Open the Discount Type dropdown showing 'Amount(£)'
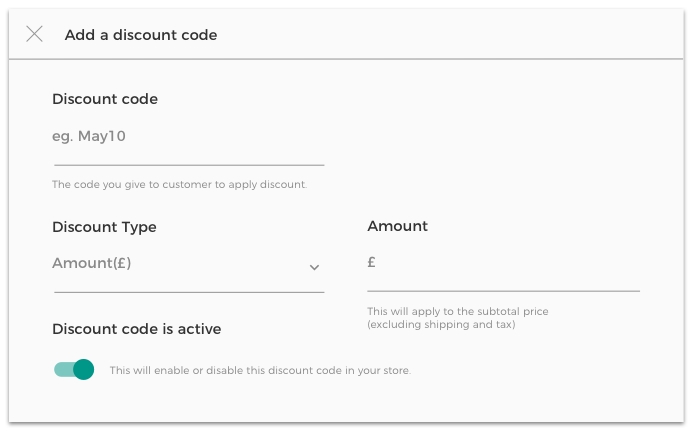This screenshot has height=431, width=693. (x=170, y=264)
